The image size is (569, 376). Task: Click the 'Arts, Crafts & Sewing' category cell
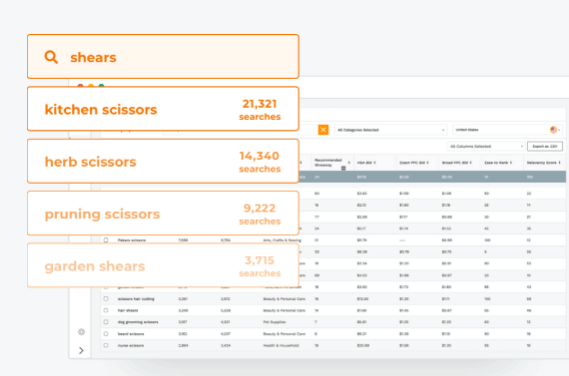282,240
